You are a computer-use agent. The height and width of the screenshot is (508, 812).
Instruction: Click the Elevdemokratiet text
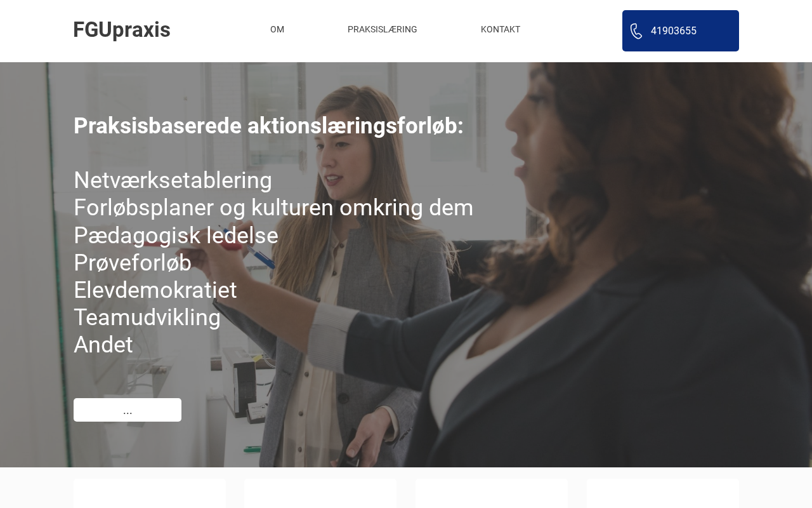point(155,290)
